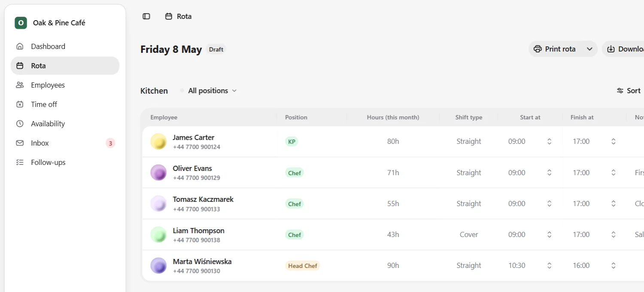Adjust Marta Wiśniewska's start time stepper
Viewport: 644px width, 292px height.
(549, 265)
